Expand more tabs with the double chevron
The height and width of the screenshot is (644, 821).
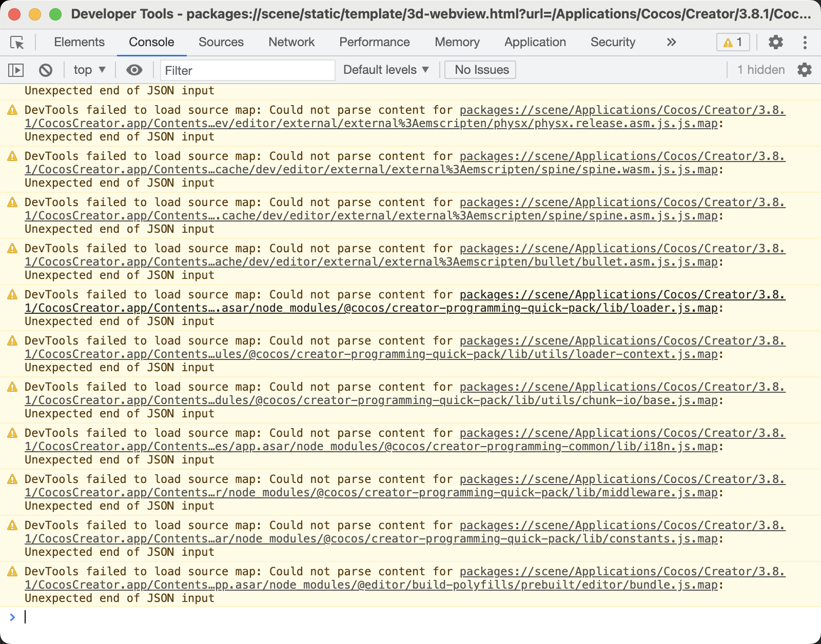(671, 42)
